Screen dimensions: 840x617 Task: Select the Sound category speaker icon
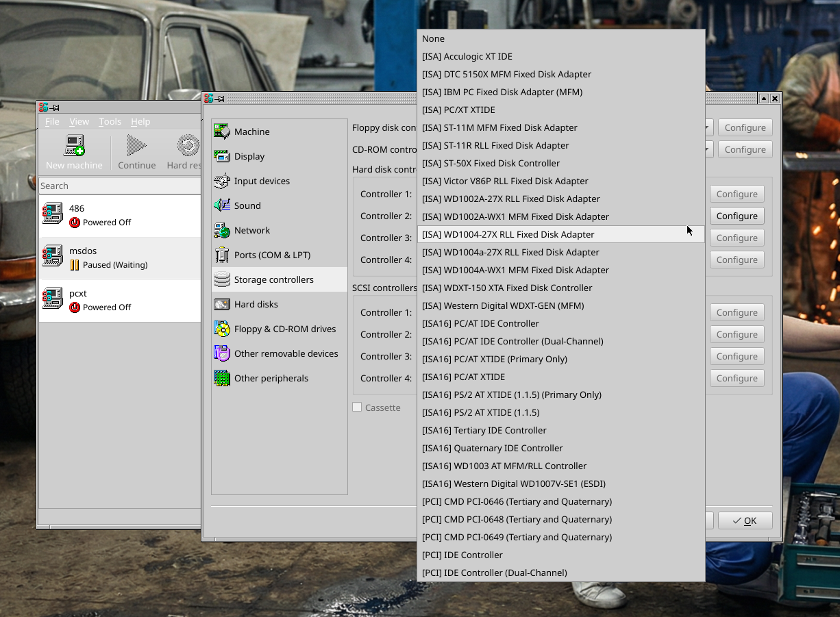tap(222, 205)
